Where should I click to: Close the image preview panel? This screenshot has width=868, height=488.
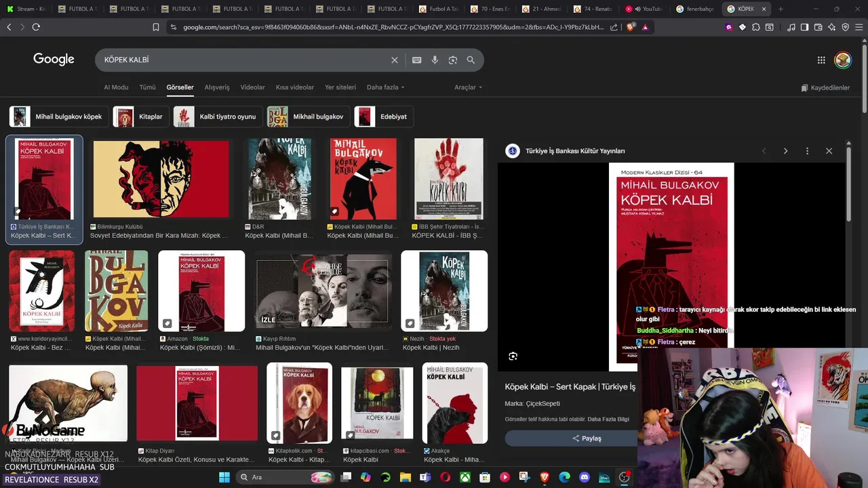829,151
